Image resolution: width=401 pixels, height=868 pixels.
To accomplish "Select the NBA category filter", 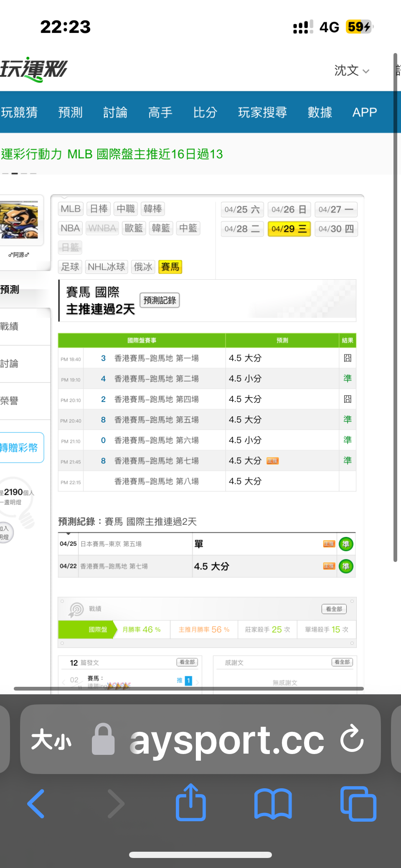I will 70,228.
